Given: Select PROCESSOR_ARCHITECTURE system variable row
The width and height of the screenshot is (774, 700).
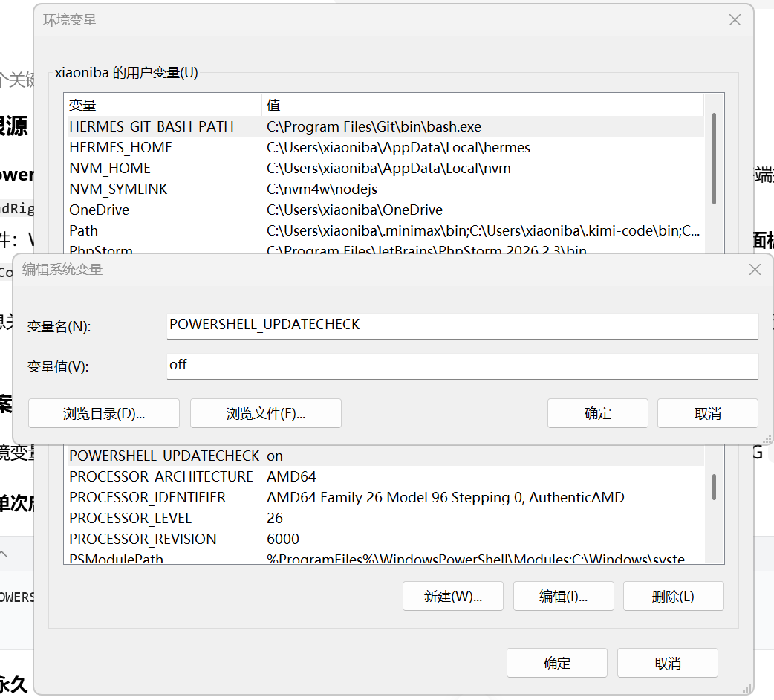Looking at the screenshot, I should click(x=384, y=476).
